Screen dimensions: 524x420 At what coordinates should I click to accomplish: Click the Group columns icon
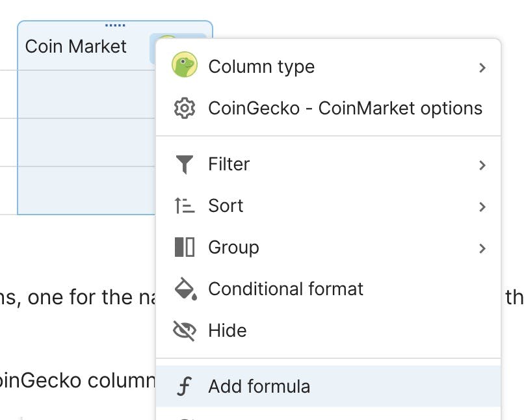pyautogui.click(x=185, y=247)
